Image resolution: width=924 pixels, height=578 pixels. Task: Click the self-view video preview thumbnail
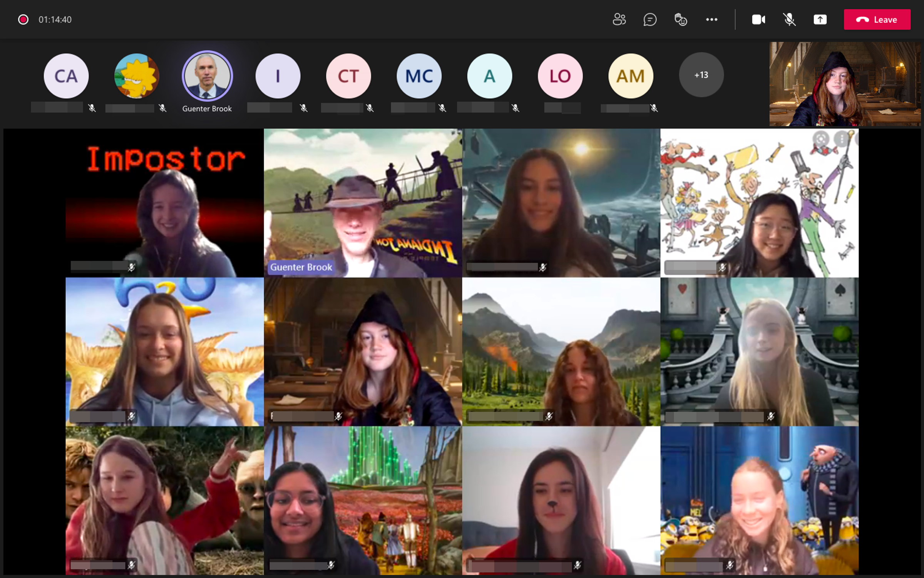pyautogui.click(x=845, y=84)
